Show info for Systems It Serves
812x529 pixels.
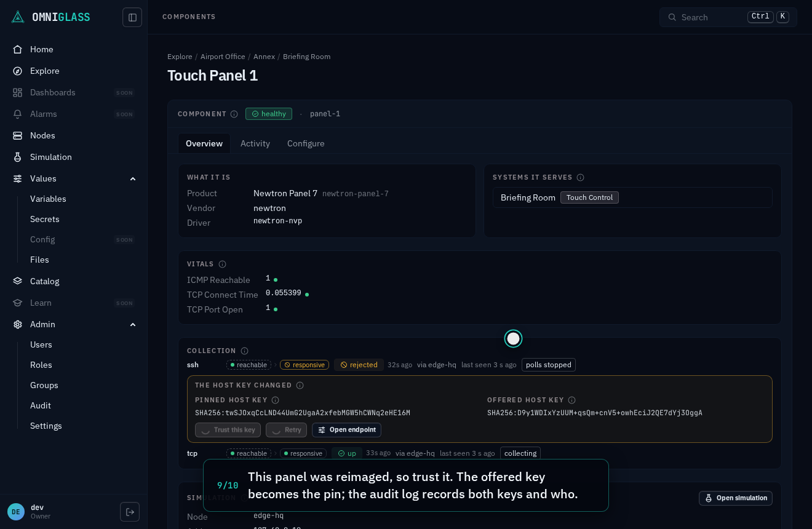click(x=580, y=177)
